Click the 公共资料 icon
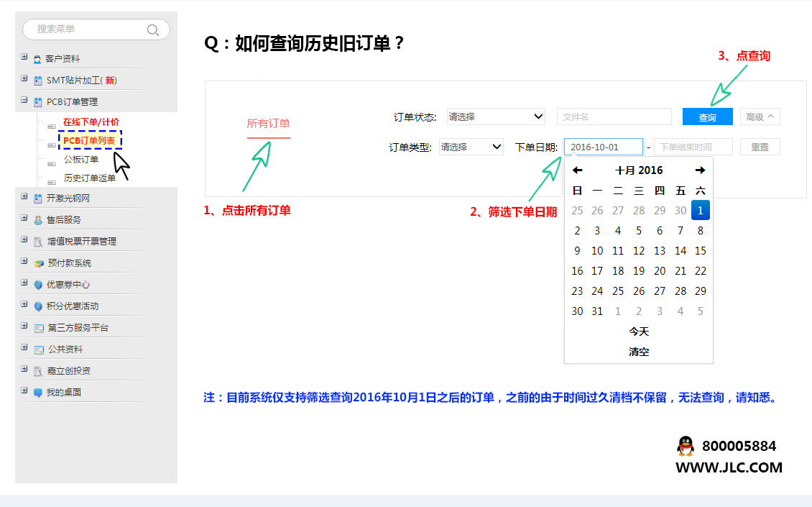Image resolution: width=812 pixels, height=507 pixels. coord(38,350)
